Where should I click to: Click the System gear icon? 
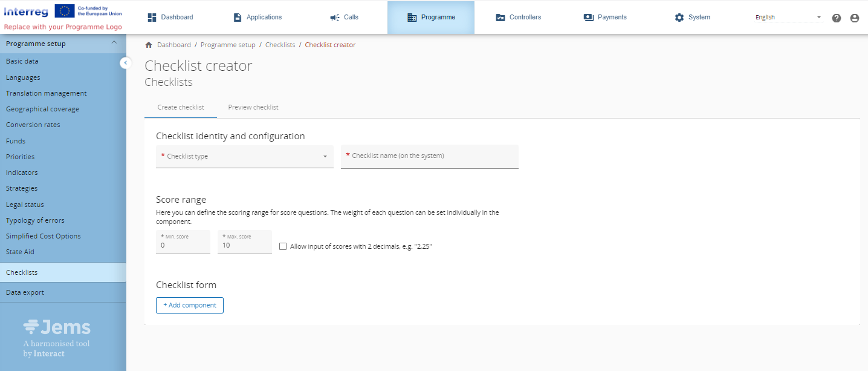coord(679,18)
